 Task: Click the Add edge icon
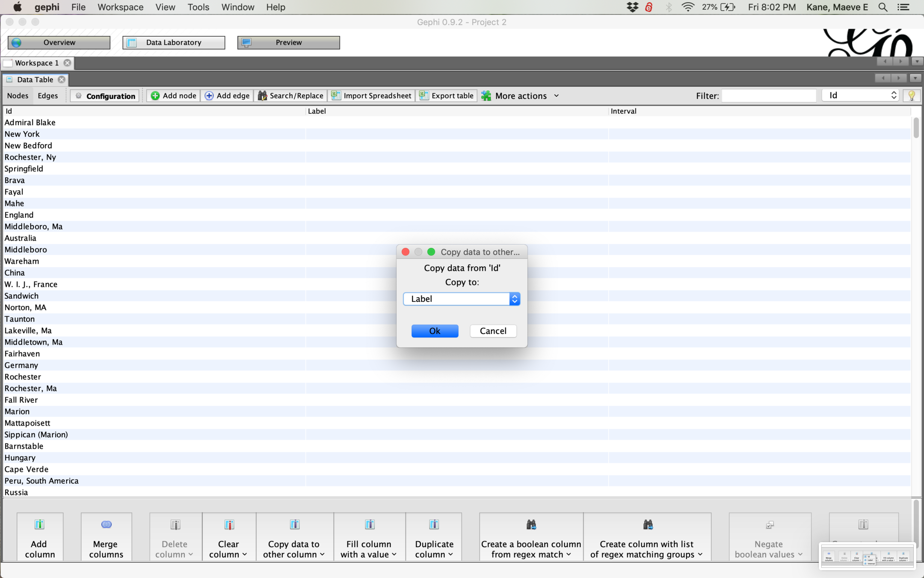209,95
